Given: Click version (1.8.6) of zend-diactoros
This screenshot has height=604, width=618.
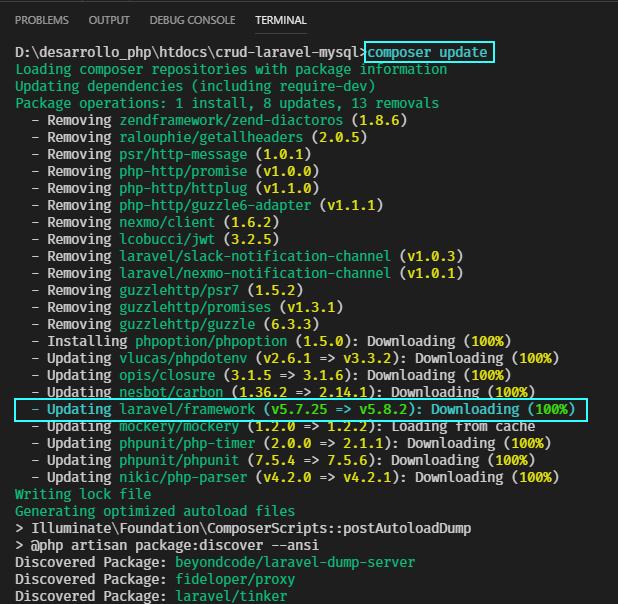Looking at the screenshot, I should click(x=380, y=120).
